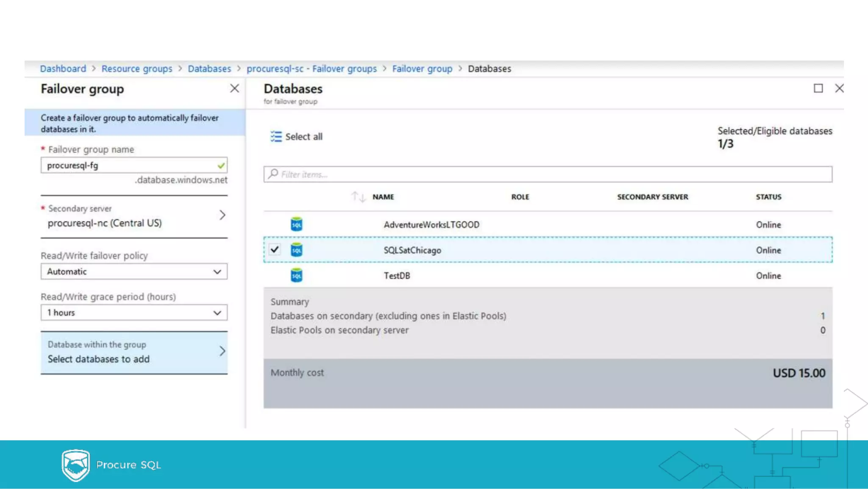Navigate to Dashboard breadcrumb link
This screenshot has height=489, width=868.
click(63, 69)
